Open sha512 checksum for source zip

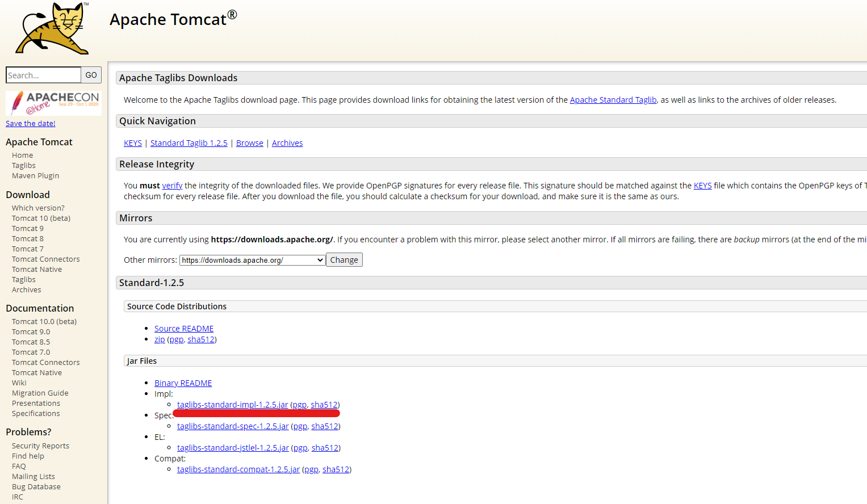click(x=201, y=339)
